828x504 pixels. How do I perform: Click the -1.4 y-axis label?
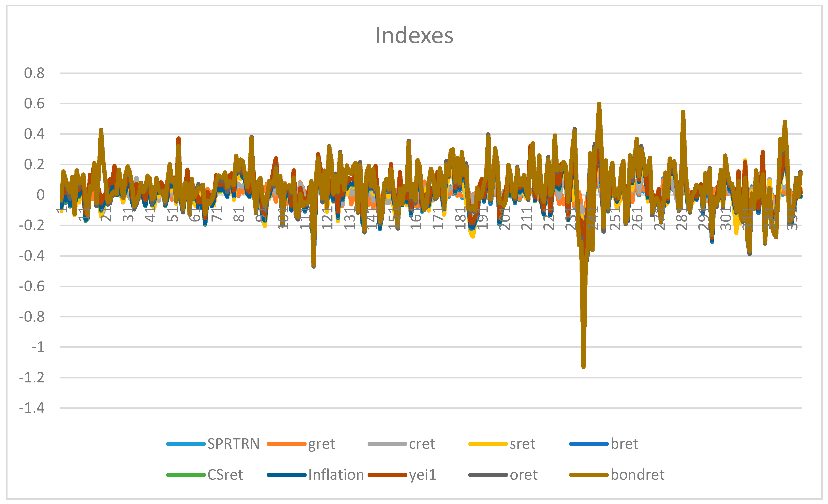coord(32,408)
